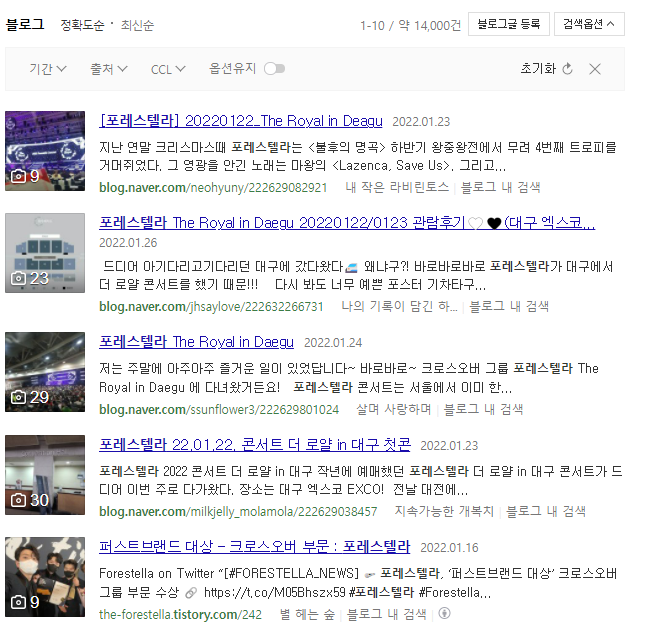Image resolution: width=646 pixels, height=630 pixels.
Task: Open '포레스텔라 The Royal in Daegu' 2022.01.24 post
Action: click(197, 342)
